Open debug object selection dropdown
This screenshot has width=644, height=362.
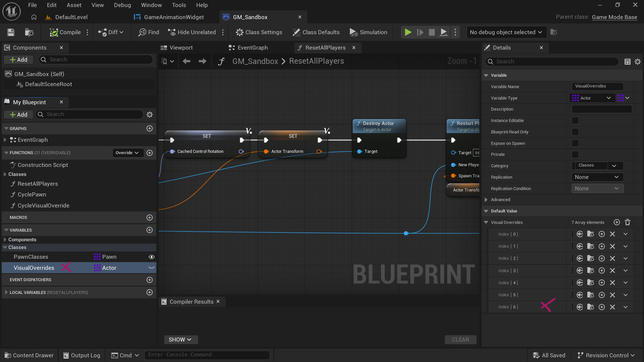[x=506, y=32]
